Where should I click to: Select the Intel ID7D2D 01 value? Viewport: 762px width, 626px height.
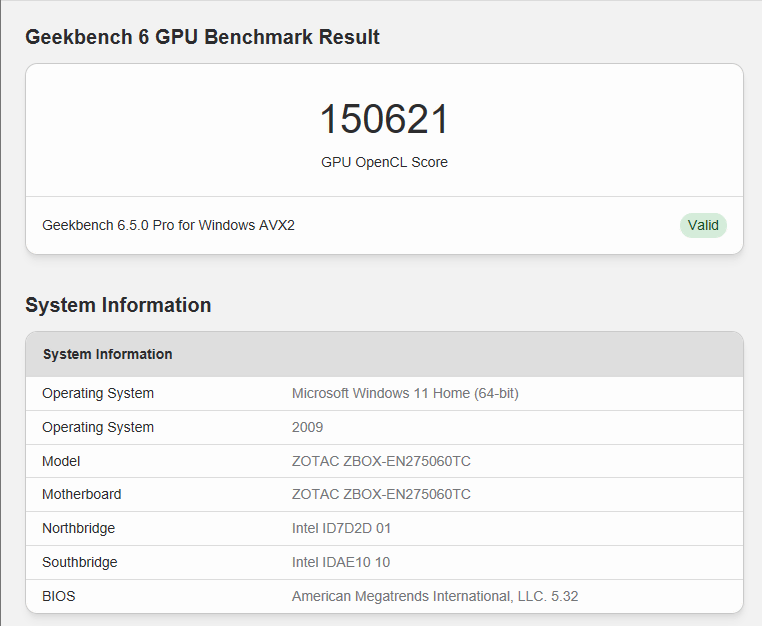click(341, 528)
